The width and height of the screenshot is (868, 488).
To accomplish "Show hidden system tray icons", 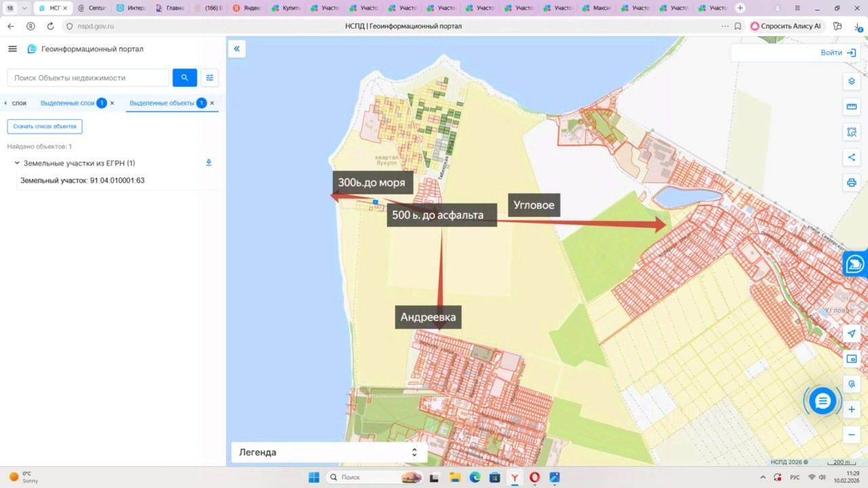I will [764, 477].
